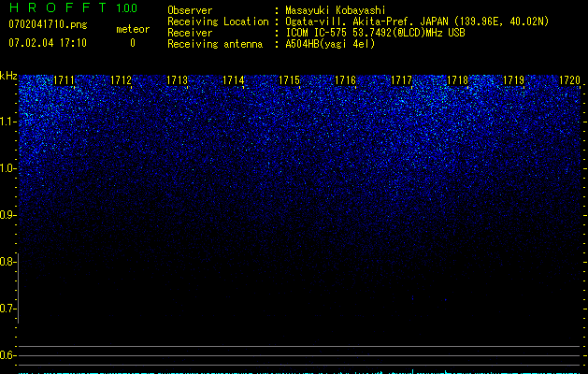Click the HROFFT title text
The width and height of the screenshot is (588, 374).
[x=58, y=7]
